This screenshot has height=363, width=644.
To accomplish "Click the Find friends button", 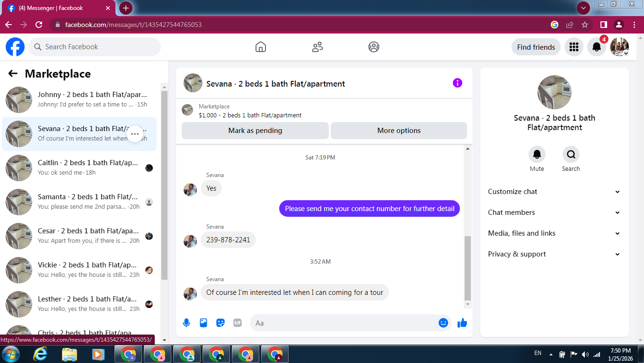I will pos(536,47).
